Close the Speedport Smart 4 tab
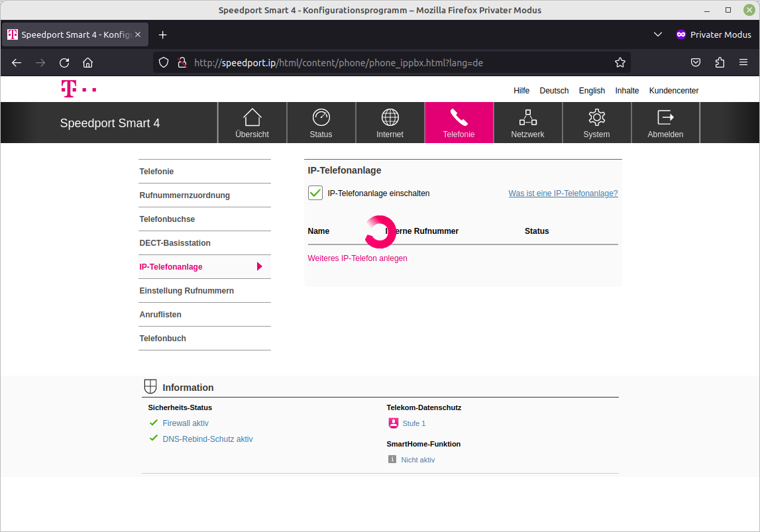This screenshot has width=760, height=532. (138, 35)
